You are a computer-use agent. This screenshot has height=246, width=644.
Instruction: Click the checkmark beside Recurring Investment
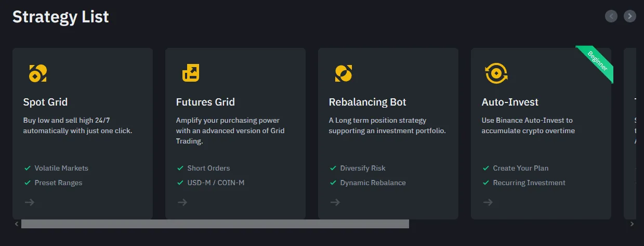coord(486,183)
